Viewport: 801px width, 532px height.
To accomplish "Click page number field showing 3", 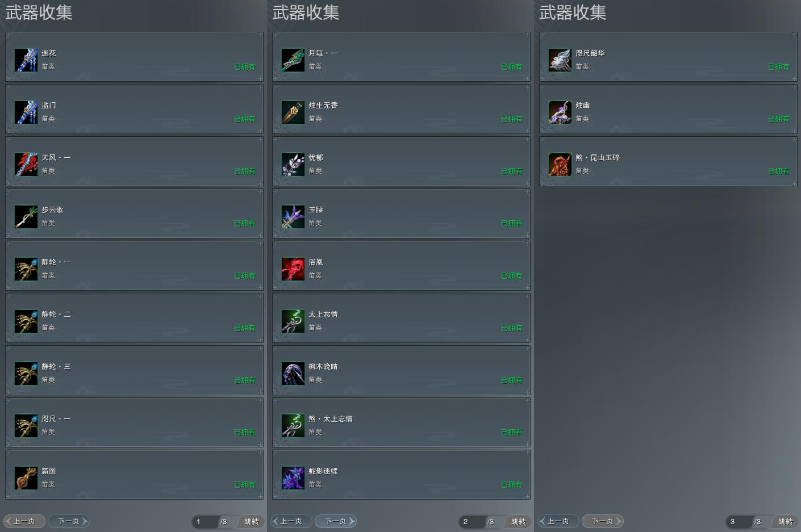I will (x=739, y=521).
